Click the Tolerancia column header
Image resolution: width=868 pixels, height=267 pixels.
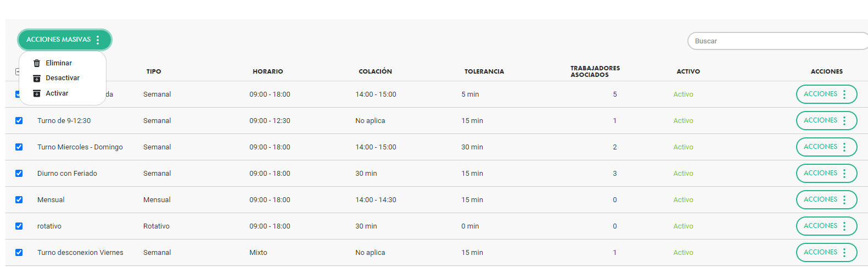click(x=484, y=71)
